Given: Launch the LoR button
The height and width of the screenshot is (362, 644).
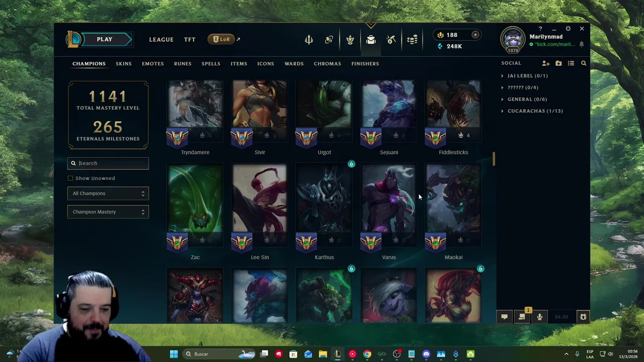Looking at the screenshot, I should click(221, 39).
